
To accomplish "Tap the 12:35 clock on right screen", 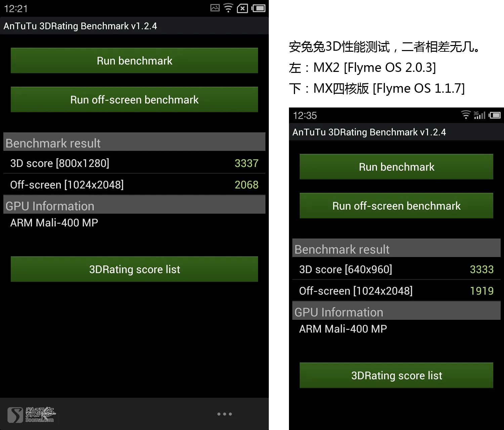I will pos(305,115).
